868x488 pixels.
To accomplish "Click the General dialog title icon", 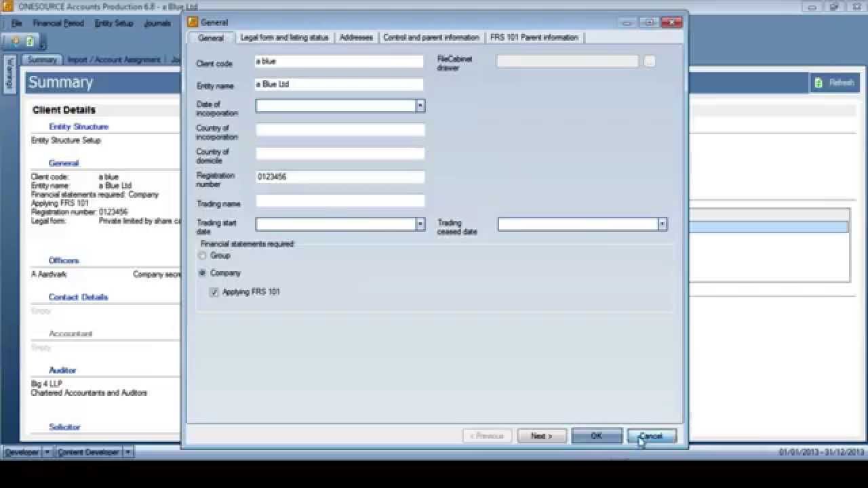I will [x=193, y=22].
